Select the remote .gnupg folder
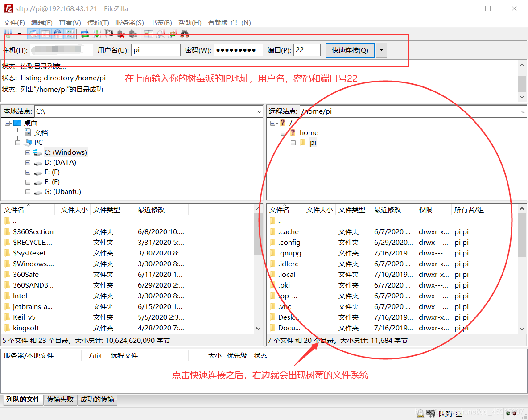Viewport: 528px width, 420px height. pyautogui.click(x=290, y=253)
